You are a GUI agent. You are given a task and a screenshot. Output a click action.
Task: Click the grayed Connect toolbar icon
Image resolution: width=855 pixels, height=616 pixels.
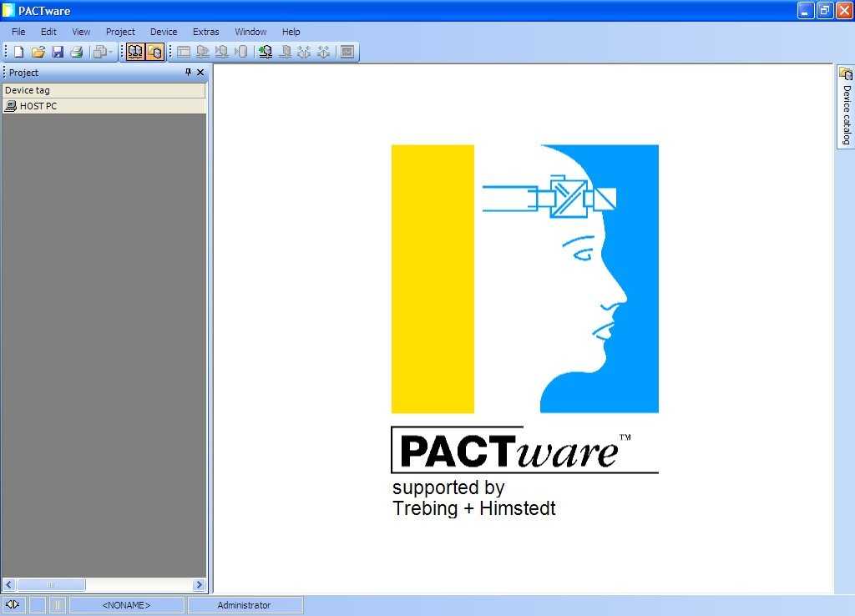pos(304,52)
